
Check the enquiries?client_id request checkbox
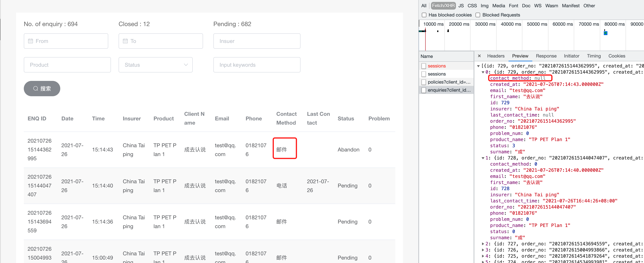pyautogui.click(x=424, y=90)
